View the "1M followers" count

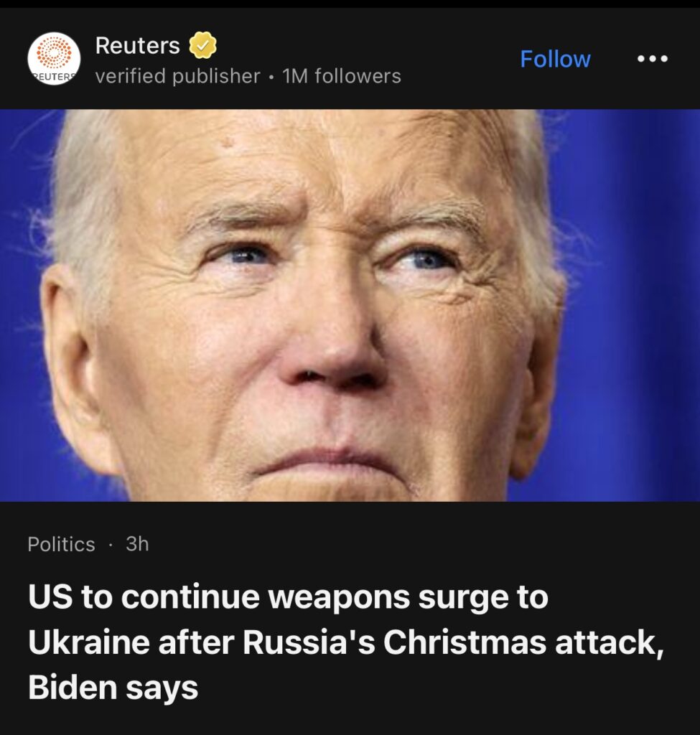click(x=342, y=76)
